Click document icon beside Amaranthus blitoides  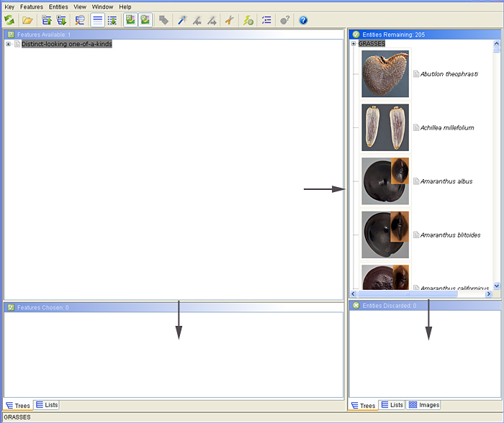click(416, 235)
